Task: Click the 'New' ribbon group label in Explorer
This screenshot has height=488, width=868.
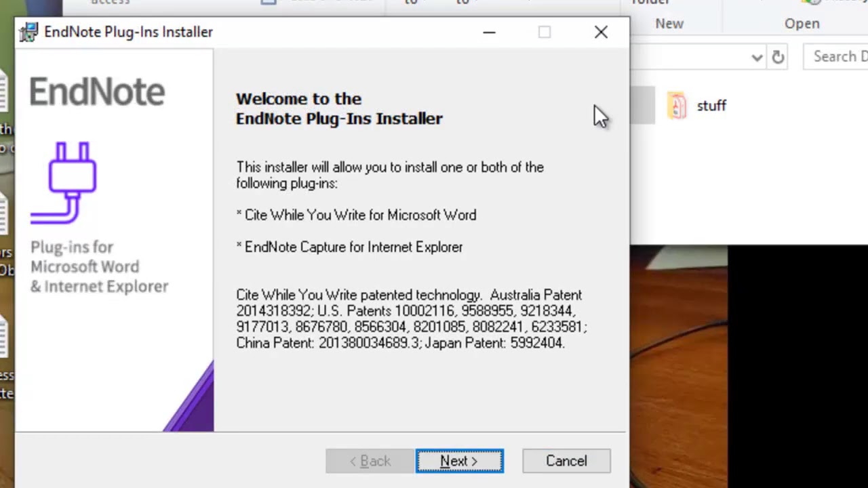Action: pyautogui.click(x=669, y=24)
